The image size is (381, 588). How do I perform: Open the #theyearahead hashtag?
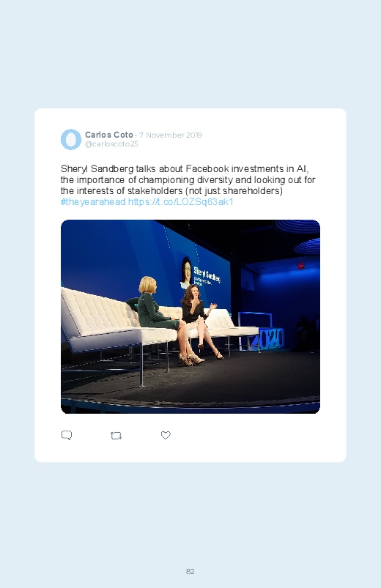[93, 202]
